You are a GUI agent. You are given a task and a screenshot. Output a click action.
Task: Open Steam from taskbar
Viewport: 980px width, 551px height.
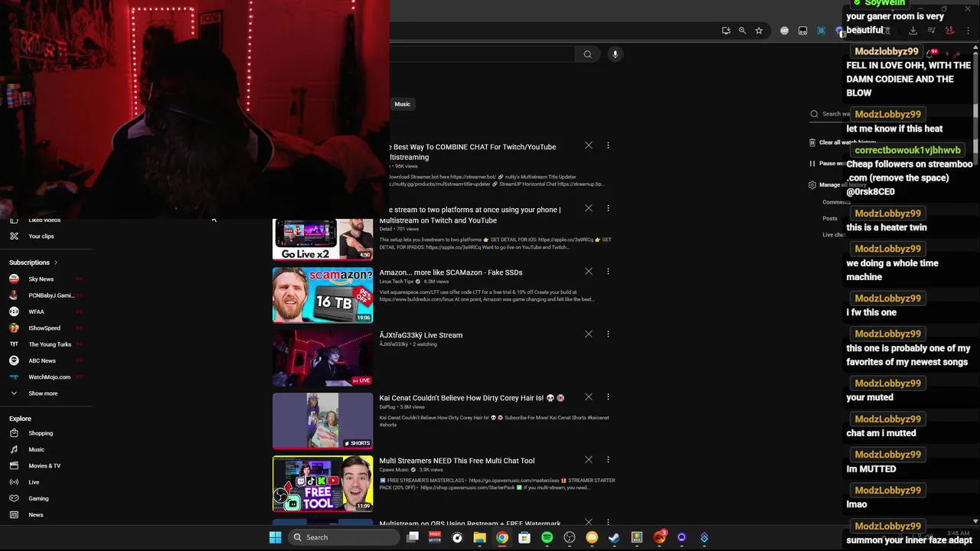coord(614,537)
